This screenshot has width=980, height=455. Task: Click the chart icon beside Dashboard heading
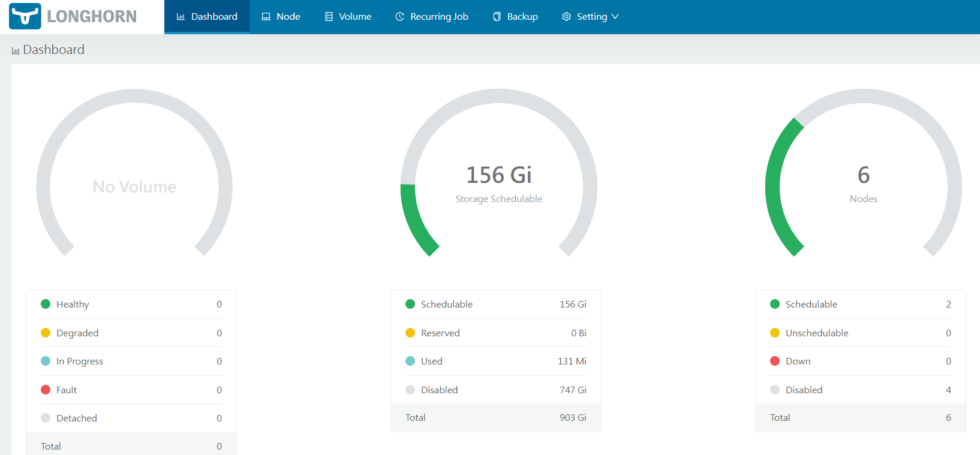[16, 51]
